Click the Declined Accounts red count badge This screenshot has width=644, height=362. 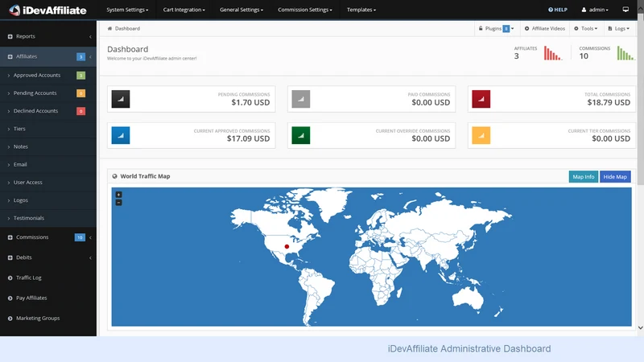pyautogui.click(x=81, y=111)
